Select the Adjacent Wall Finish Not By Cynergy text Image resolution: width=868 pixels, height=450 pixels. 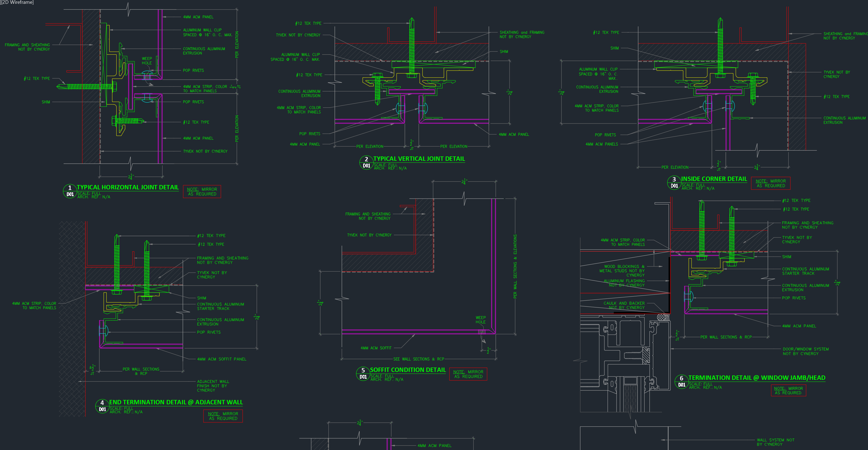213,386
